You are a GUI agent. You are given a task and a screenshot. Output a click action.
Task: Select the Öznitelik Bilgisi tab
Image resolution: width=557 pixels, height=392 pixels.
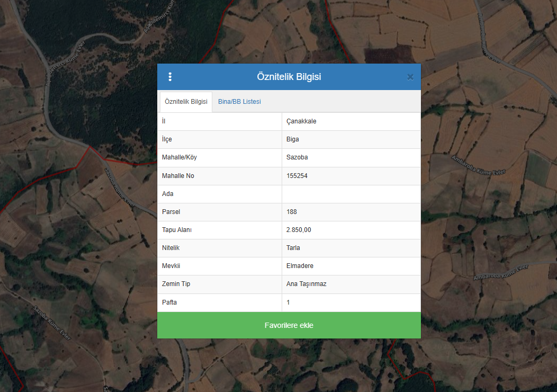[x=186, y=102]
